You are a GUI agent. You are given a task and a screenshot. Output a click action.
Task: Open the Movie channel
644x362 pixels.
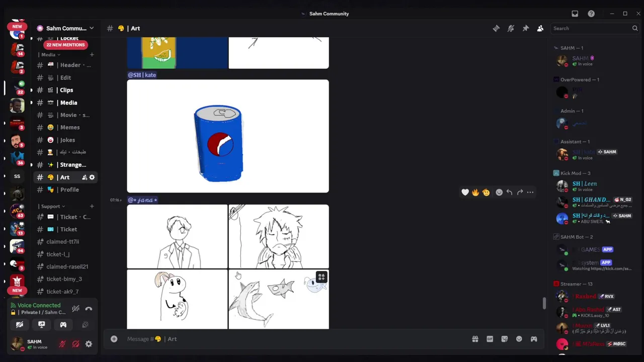(65, 115)
